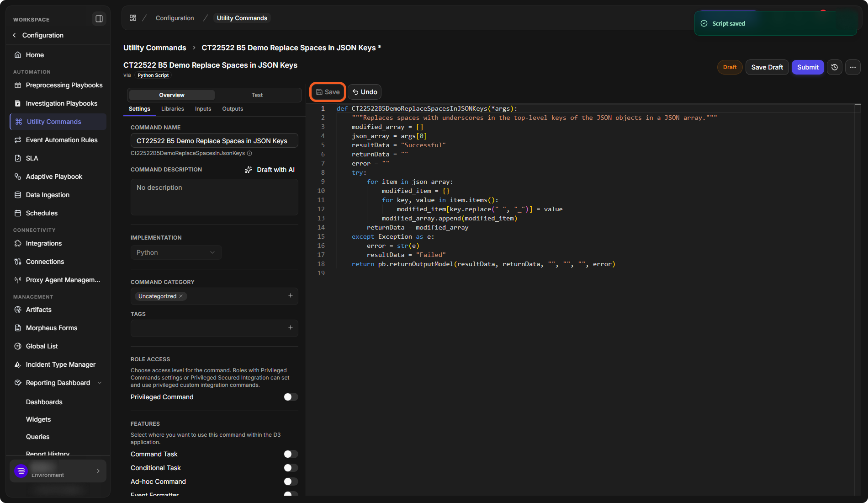The height and width of the screenshot is (503, 868).
Task: Click the info icon beside Ct22522B5DemoReplaceSpacesInJsonKeys
Action: pyautogui.click(x=249, y=153)
